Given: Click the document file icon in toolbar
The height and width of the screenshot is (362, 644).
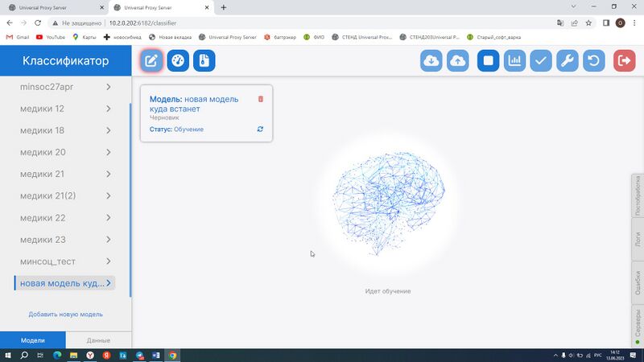Looking at the screenshot, I should click(x=204, y=60).
